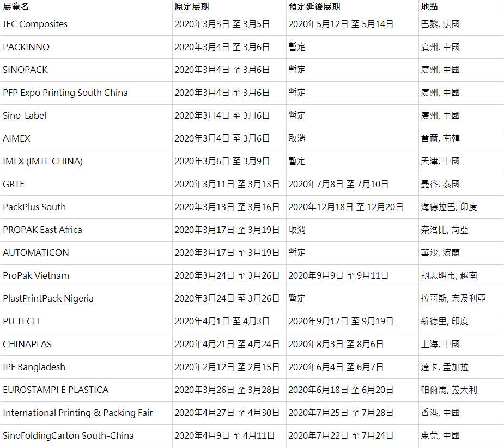Screen dimensions: 504x448
Task: Select the GRTE exhibition name
Action: click(14, 184)
